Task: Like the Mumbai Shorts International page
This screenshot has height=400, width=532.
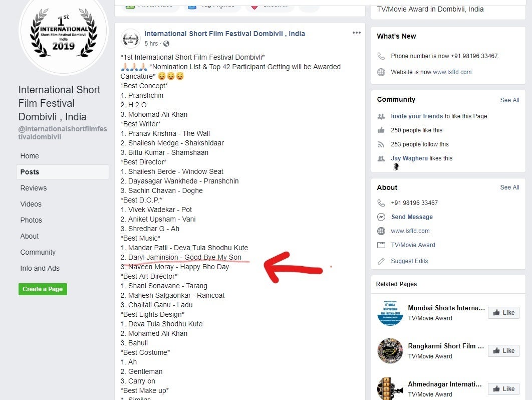Action: coord(503,313)
